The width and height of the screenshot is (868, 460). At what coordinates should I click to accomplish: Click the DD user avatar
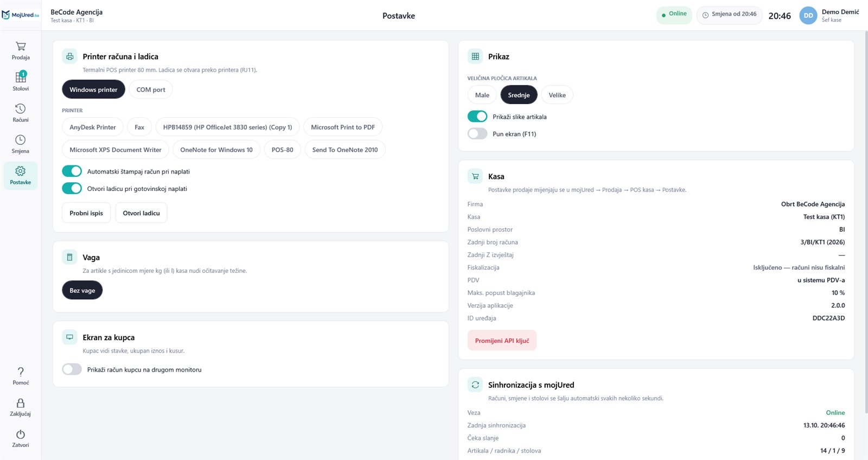click(808, 16)
